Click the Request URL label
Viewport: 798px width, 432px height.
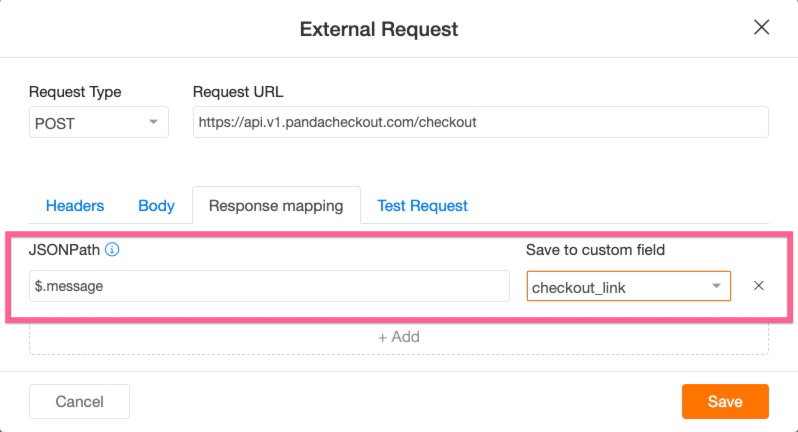[x=238, y=92]
